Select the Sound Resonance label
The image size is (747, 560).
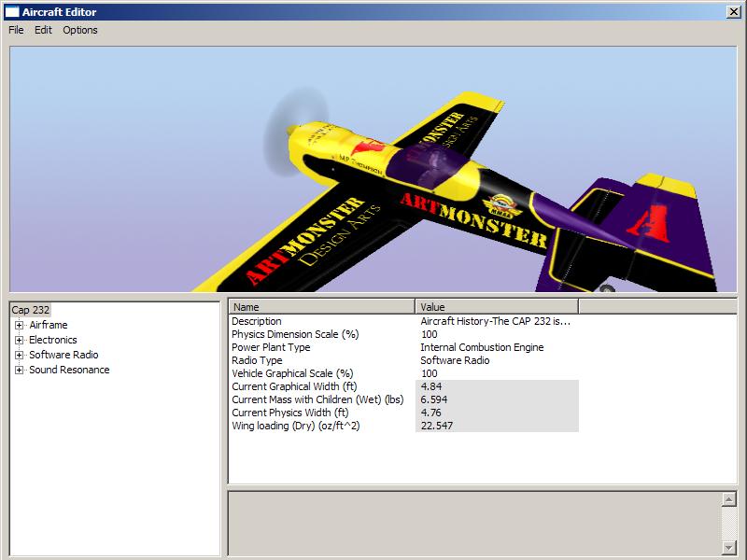69,370
